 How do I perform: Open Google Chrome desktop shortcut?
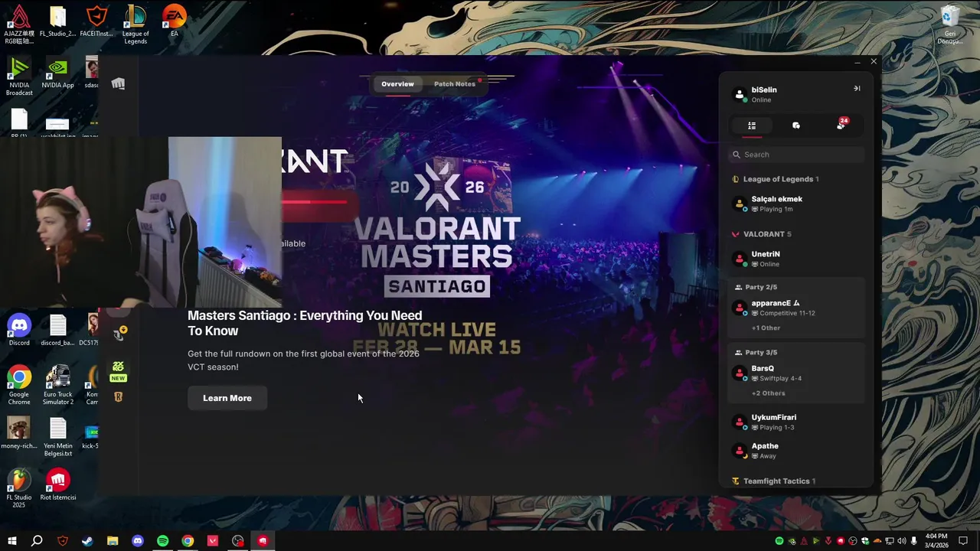tap(19, 385)
